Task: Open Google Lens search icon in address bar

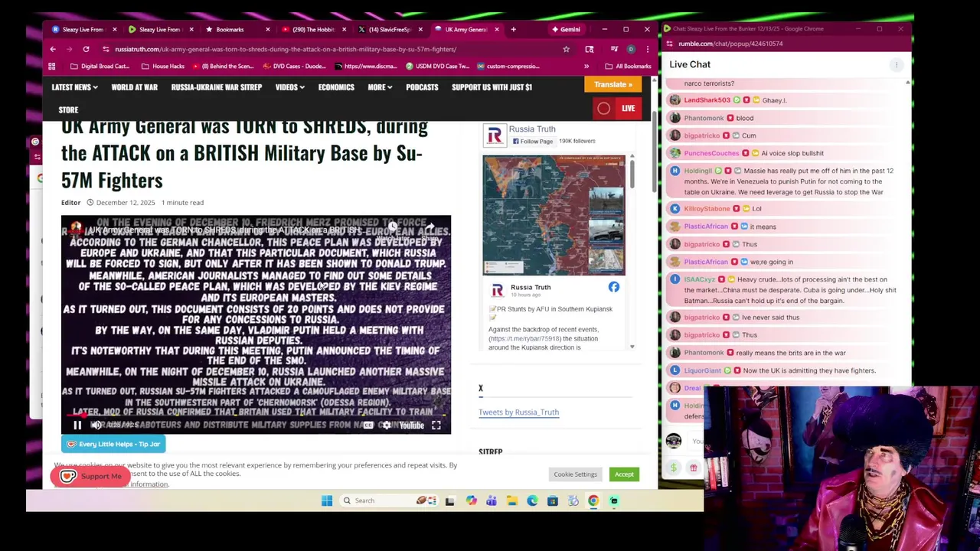Action: (589, 49)
